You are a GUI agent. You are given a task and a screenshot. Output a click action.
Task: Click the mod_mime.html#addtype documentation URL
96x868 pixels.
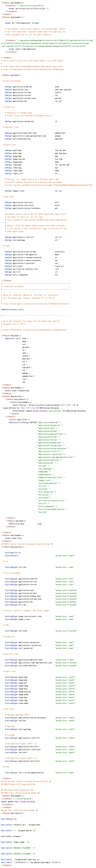tap(33, 69)
